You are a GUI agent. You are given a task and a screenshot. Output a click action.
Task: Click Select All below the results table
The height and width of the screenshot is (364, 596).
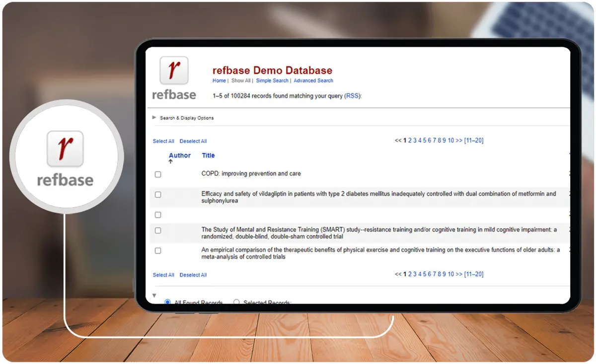163,275
